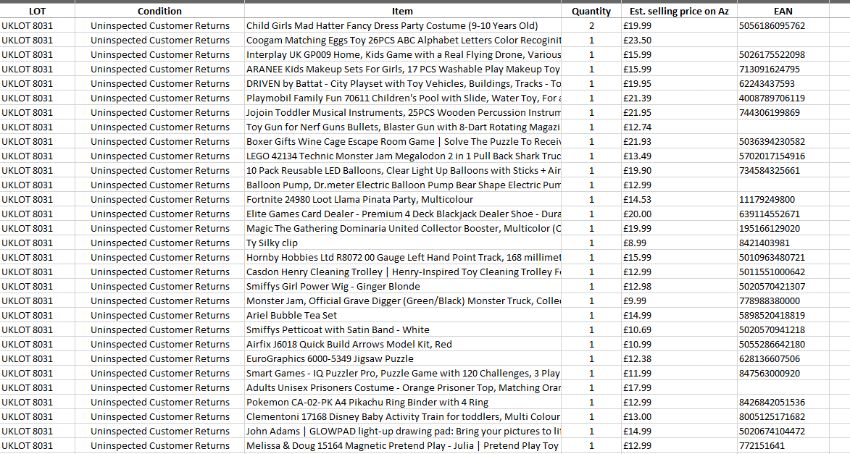Click the Toy Gun for Nerf Guns cell
The image size is (850, 454).
(x=403, y=127)
